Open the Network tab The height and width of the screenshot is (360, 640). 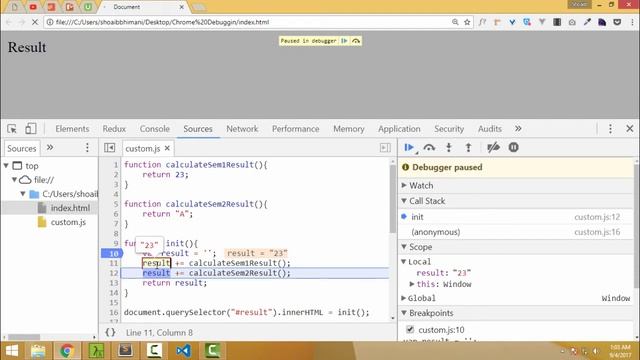(x=242, y=129)
